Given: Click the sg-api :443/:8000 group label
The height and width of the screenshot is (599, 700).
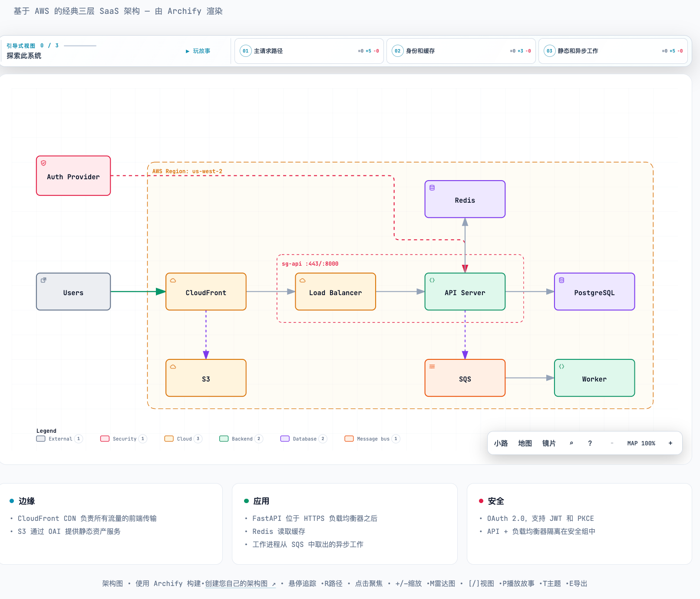Looking at the screenshot, I should coord(310,264).
